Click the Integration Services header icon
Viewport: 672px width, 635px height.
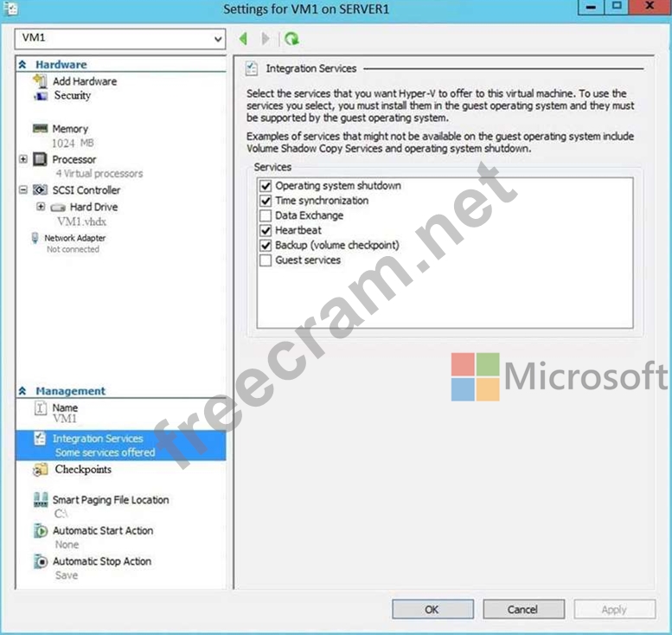(252, 68)
